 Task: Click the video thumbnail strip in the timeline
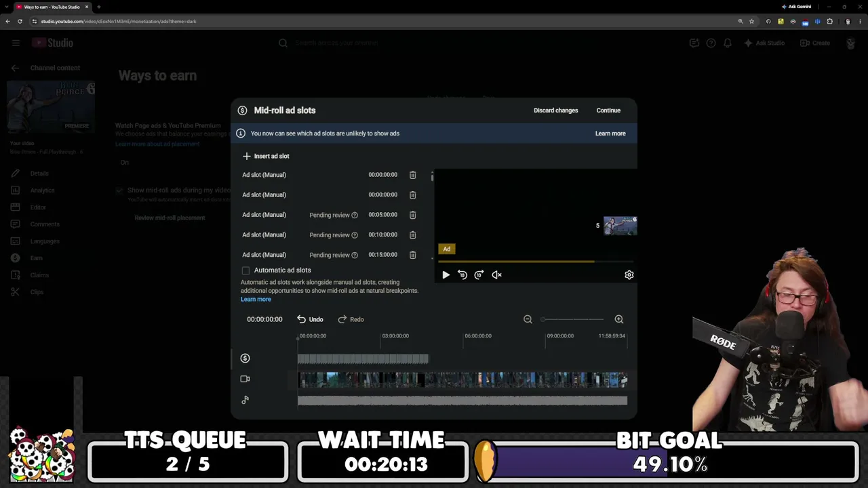tap(462, 380)
